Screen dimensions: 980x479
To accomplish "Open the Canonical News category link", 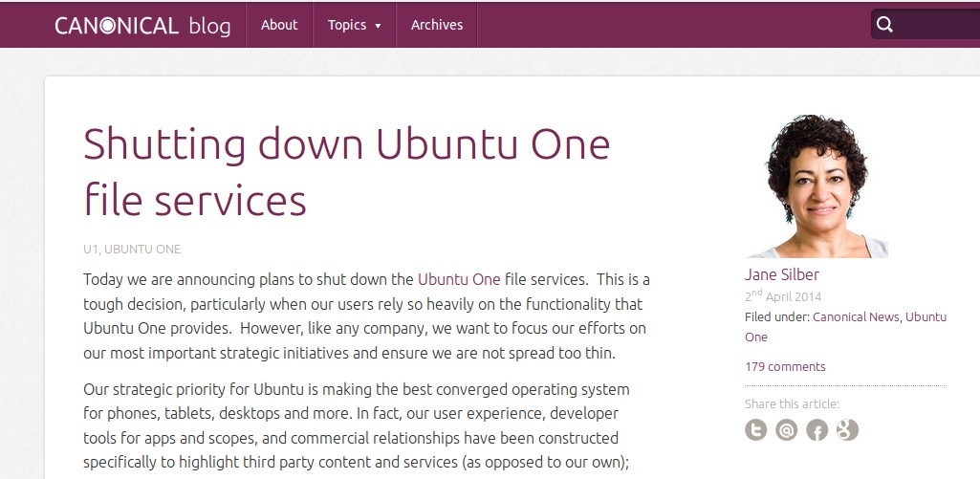I will pos(857,317).
